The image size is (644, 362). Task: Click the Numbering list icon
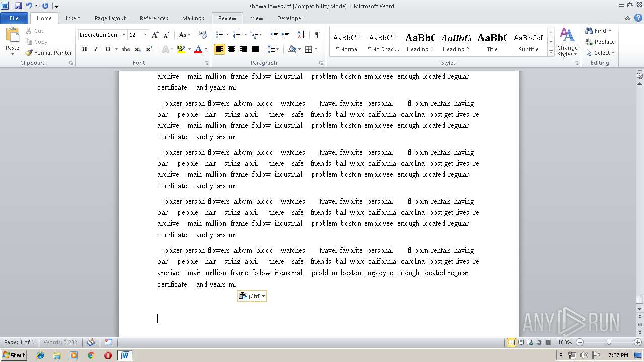click(237, 35)
